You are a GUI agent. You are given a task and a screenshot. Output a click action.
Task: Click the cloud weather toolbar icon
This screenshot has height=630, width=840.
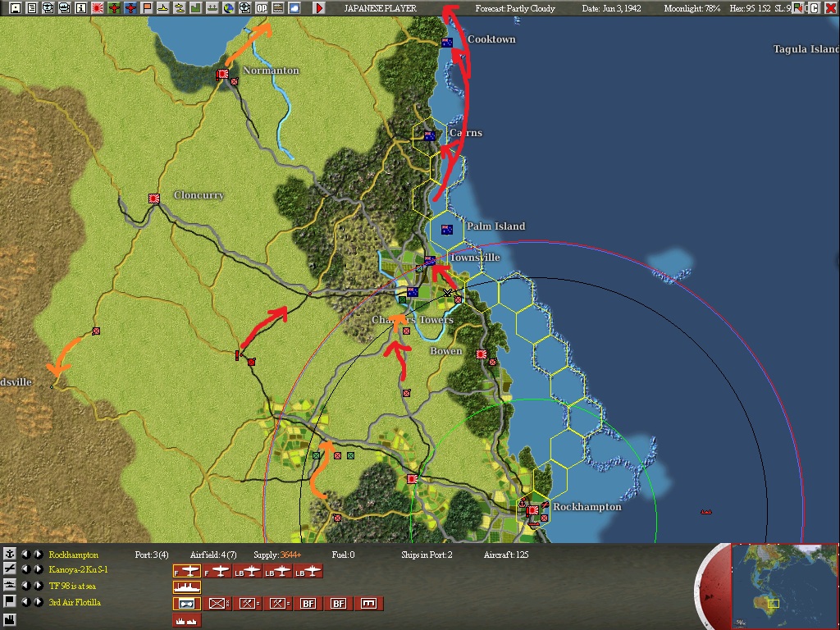[x=294, y=8]
